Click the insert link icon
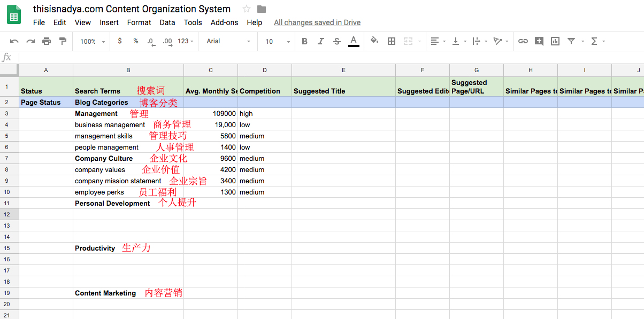 click(523, 41)
